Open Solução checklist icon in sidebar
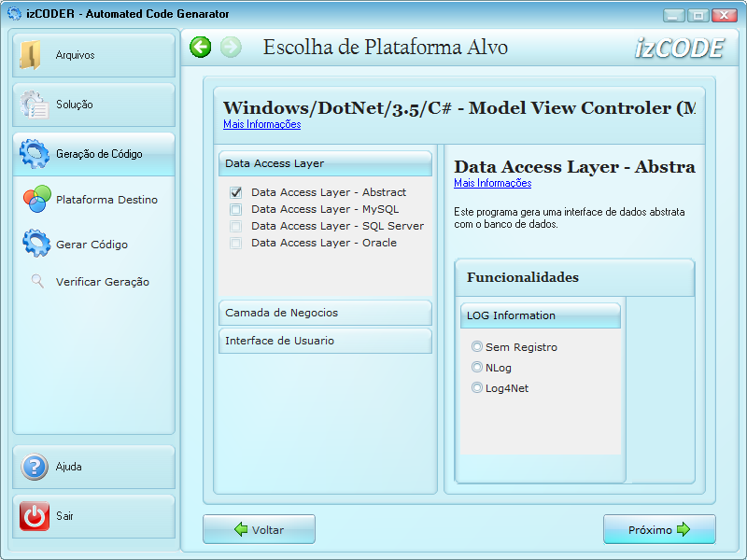747x560 pixels. 35,105
